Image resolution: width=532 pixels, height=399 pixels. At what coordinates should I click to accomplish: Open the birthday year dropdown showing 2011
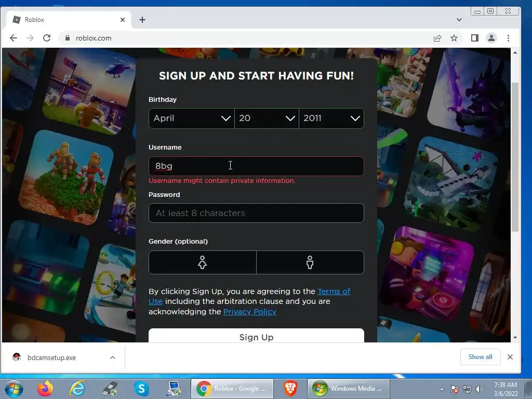pyautogui.click(x=331, y=118)
